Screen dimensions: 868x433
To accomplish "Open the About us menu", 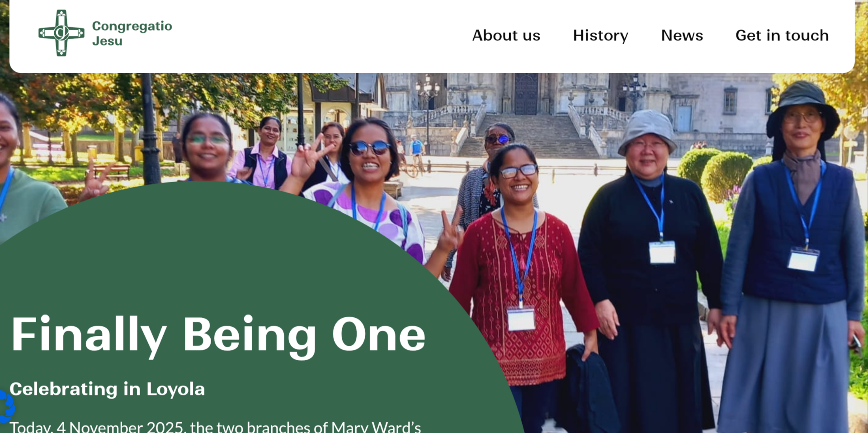I will [506, 35].
